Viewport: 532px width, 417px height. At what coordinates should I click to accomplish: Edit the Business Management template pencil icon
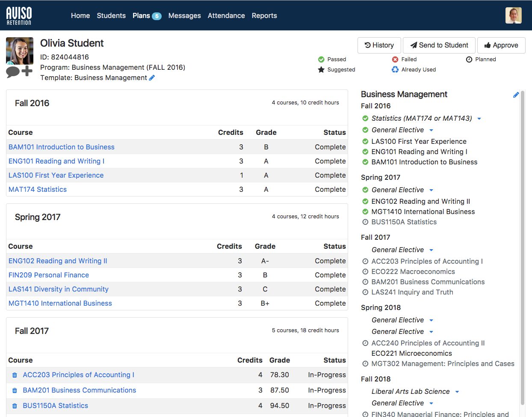point(152,77)
